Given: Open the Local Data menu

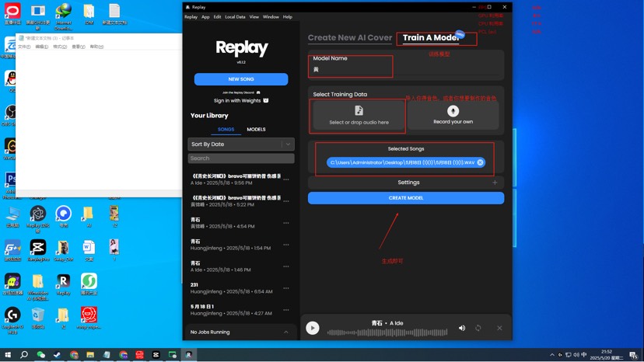Looking at the screenshot, I should pyautogui.click(x=235, y=16).
